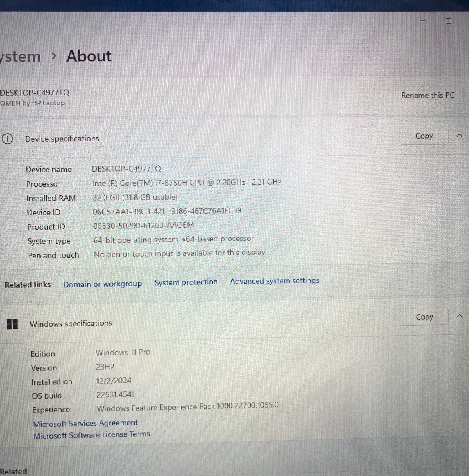Minimize the Settings window
This screenshot has height=476, width=469.
[422, 21]
